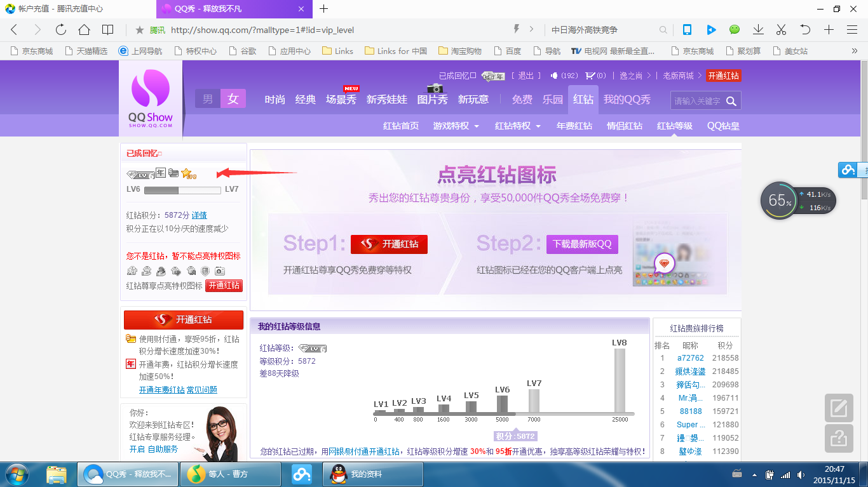Open the browser home page
Image resolution: width=868 pixels, height=487 pixels.
click(x=85, y=30)
